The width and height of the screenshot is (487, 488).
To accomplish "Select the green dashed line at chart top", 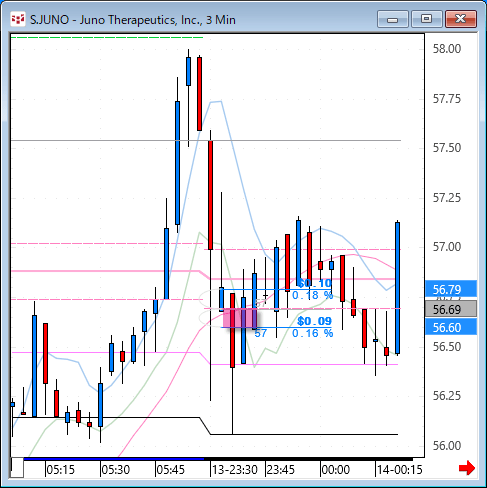I will (x=107, y=37).
